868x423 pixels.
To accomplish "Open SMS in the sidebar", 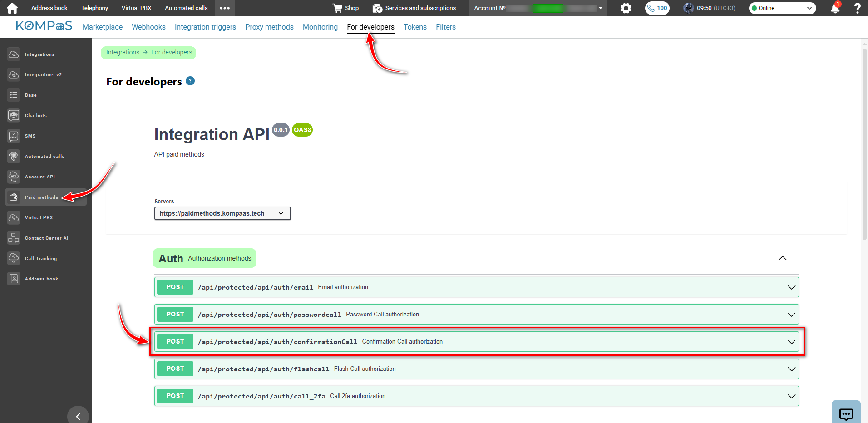I will (45, 136).
